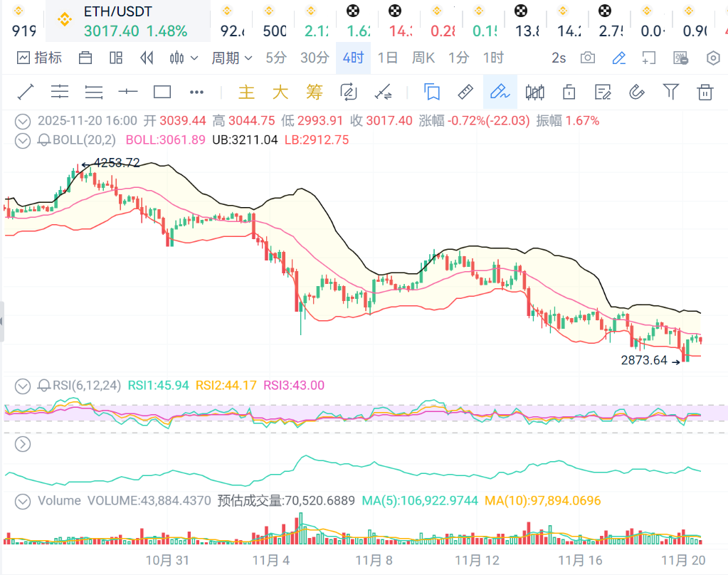The width and height of the screenshot is (728, 575).
Task: Select the ruler measurement tool
Action: tap(465, 91)
